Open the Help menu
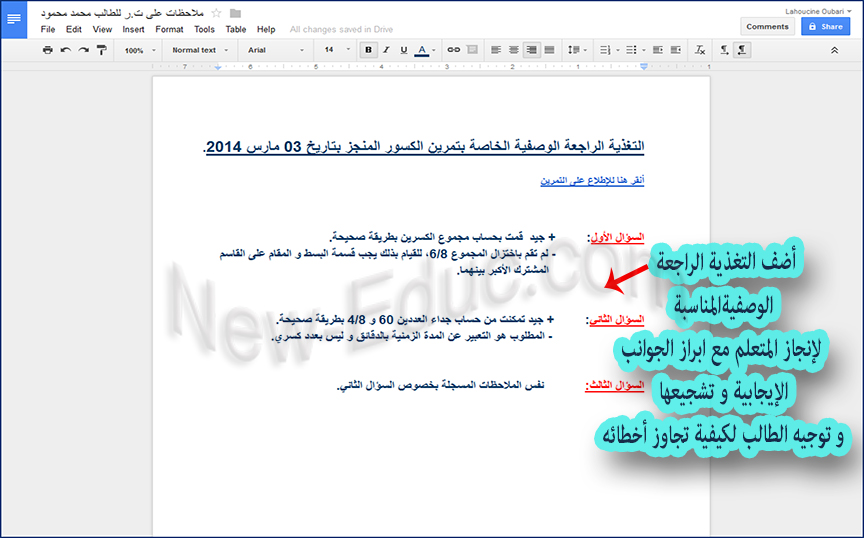 tap(266, 30)
